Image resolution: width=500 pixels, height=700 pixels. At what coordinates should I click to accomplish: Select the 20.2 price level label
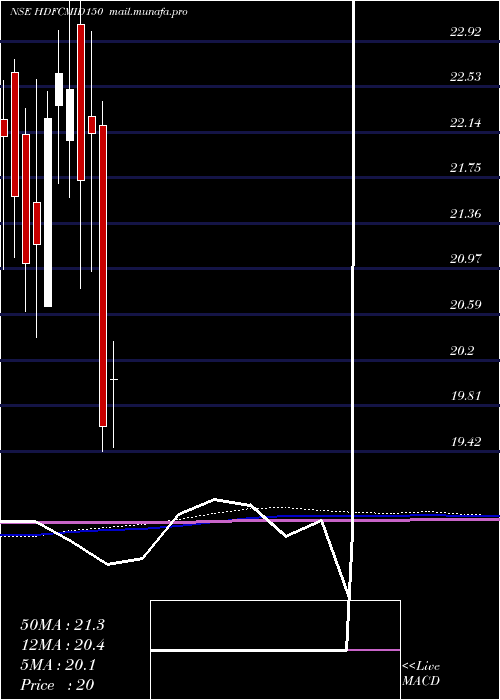462,351
